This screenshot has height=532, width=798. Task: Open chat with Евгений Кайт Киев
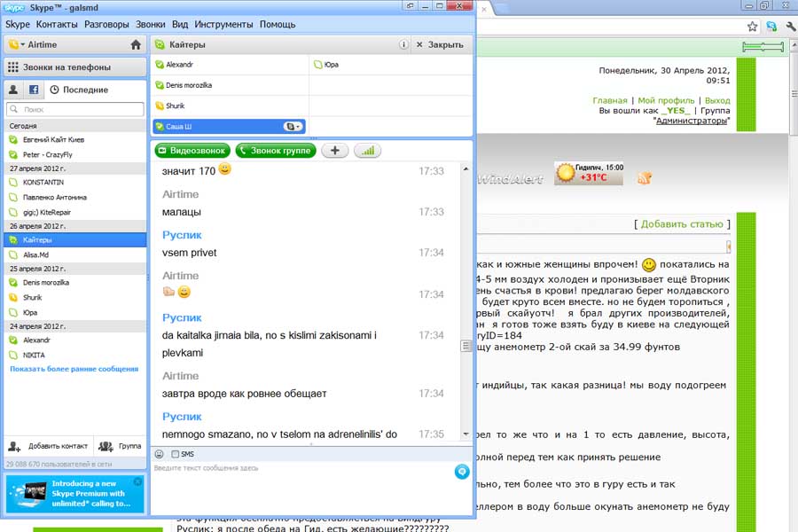(75, 139)
